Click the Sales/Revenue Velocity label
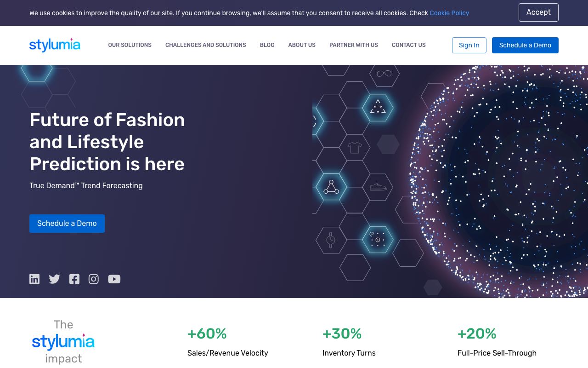Viewport: 588px width, 368px height. [228, 353]
